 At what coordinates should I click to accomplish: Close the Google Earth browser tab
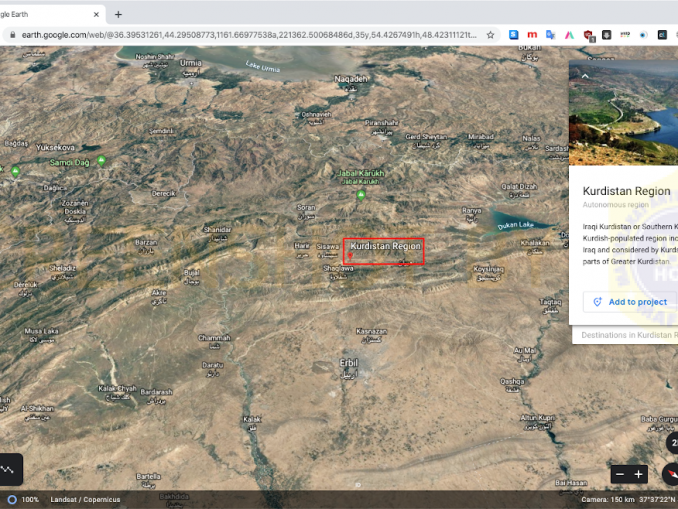coord(96,14)
